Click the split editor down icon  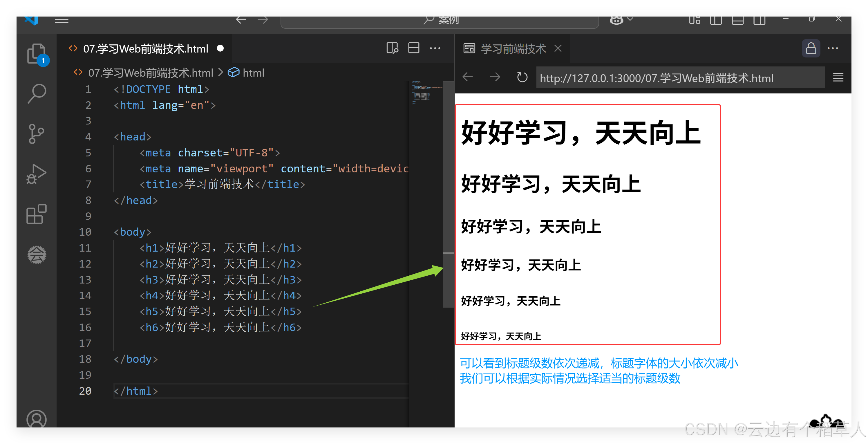click(413, 48)
